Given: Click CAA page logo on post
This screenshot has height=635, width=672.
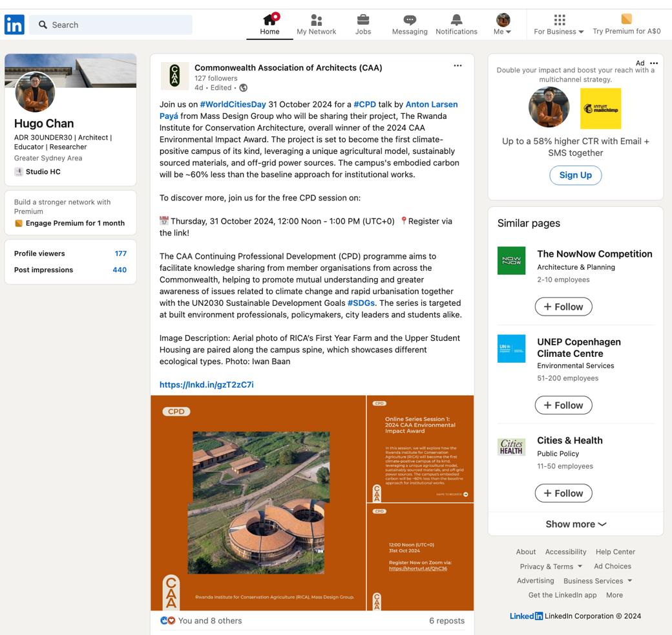Looking at the screenshot, I should pyautogui.click(x=174, y=76).
